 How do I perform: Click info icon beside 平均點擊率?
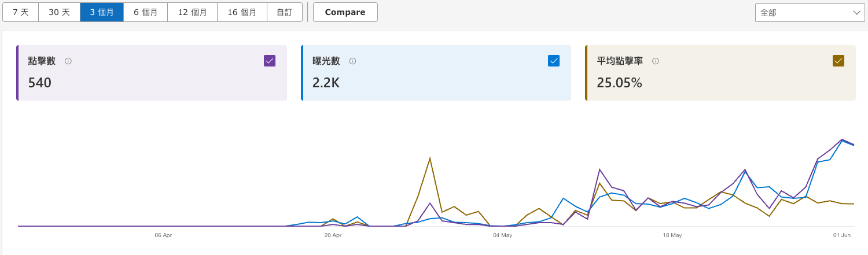pyautogui.click(x=655, y=61)
